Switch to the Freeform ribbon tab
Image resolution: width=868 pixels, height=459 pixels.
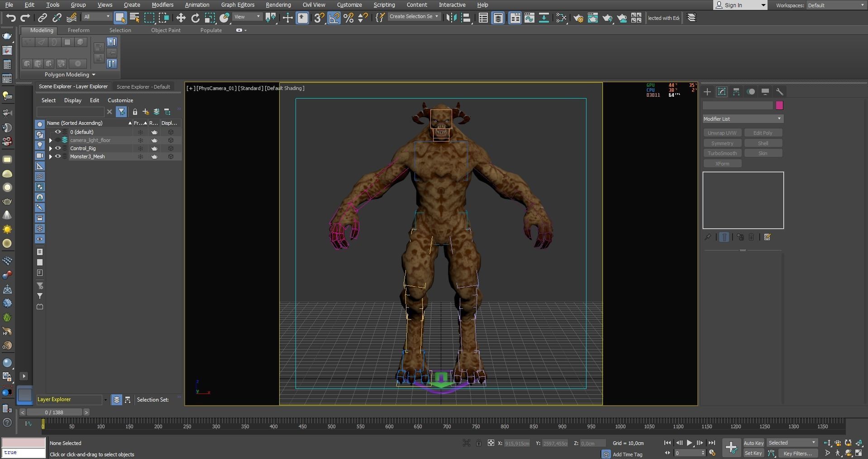point(78,30)
